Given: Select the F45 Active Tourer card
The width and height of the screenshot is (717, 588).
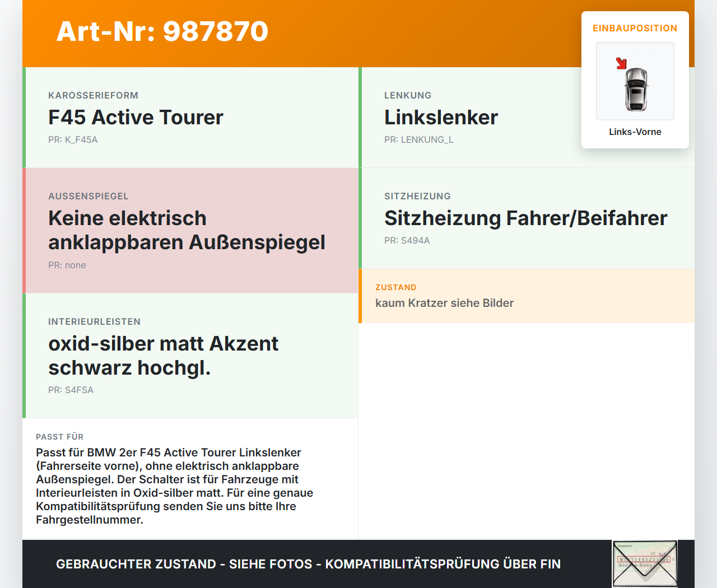Looking at the screenshot, I should pyautogui.click(x=190, y=118).
